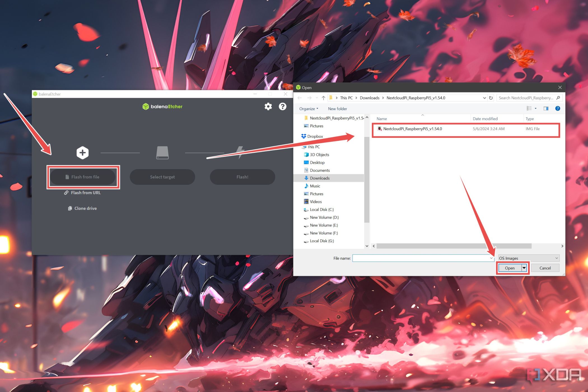Image resolution: width=588 pixels, height=392 pixels.
Task: Cancel the Open dialog
Action: click(x=545, y=268)
